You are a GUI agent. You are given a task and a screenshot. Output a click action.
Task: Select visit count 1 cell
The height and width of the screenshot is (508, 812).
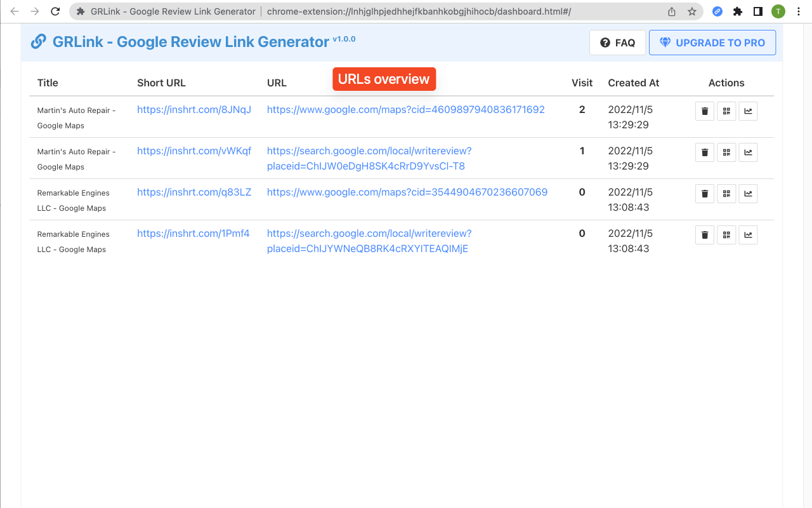(582, 150)
